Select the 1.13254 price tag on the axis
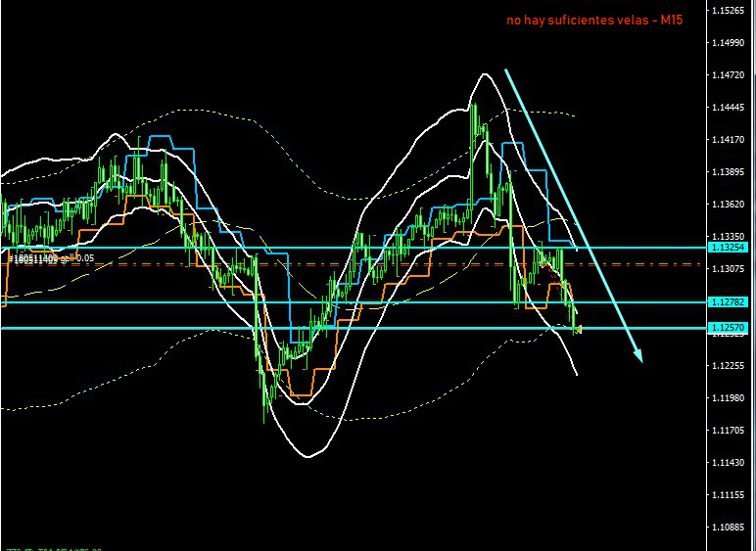Image resolution: width=756 pixels, height=551 pixels. (730, 248)
